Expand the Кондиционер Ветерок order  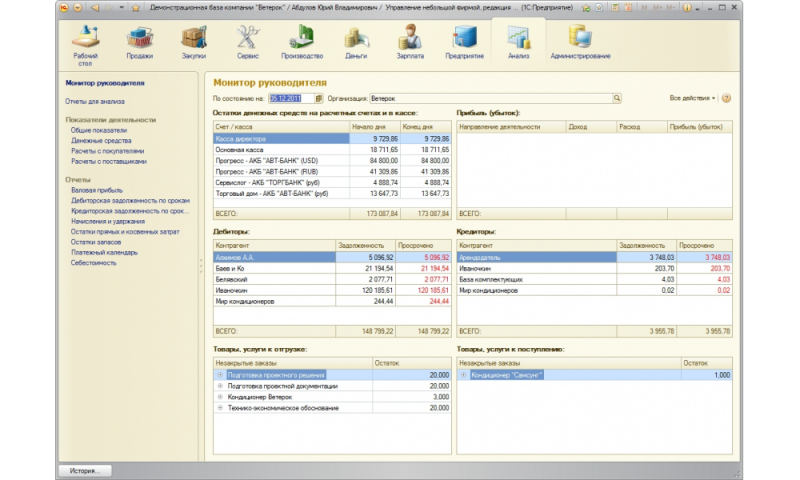220,397
